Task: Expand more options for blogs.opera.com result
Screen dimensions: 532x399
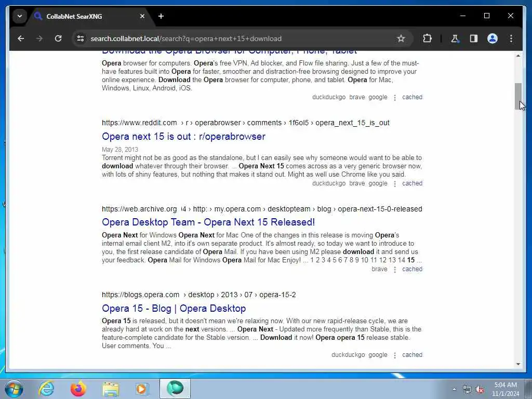Action: point(395,355)
